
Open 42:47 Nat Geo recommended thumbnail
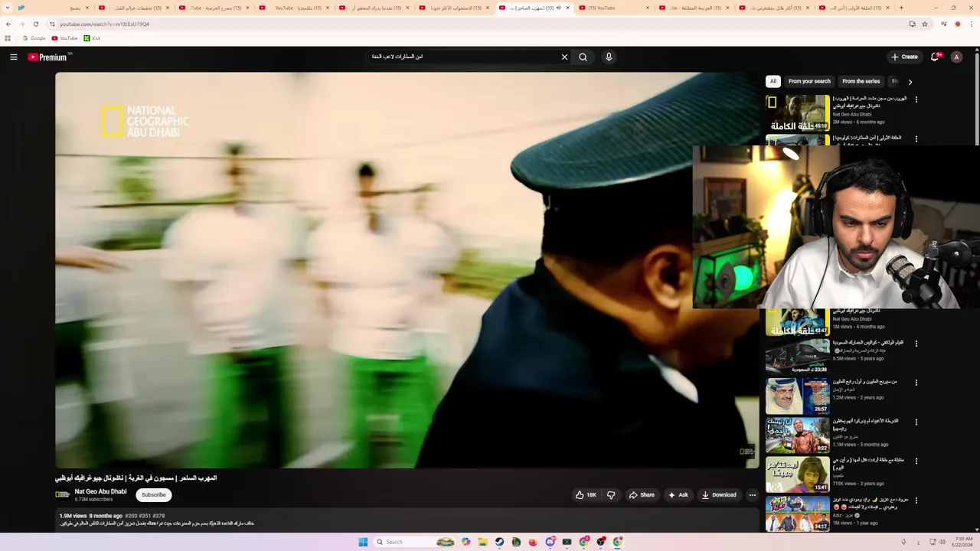click(797, 321)
